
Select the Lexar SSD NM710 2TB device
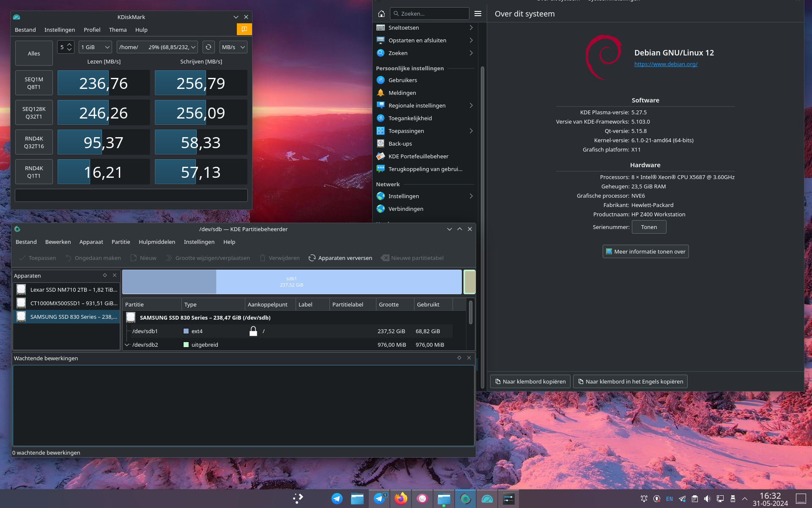67,290
